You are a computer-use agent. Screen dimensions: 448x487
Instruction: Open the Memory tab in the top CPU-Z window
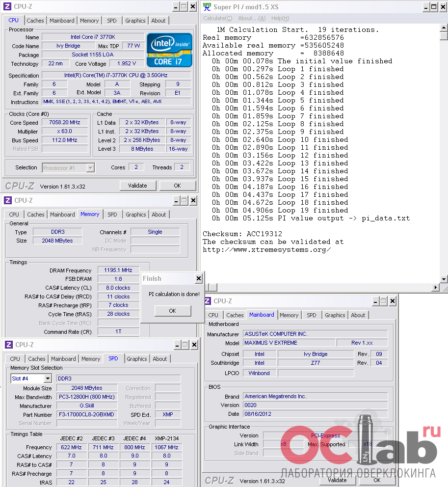coord(89,21)
